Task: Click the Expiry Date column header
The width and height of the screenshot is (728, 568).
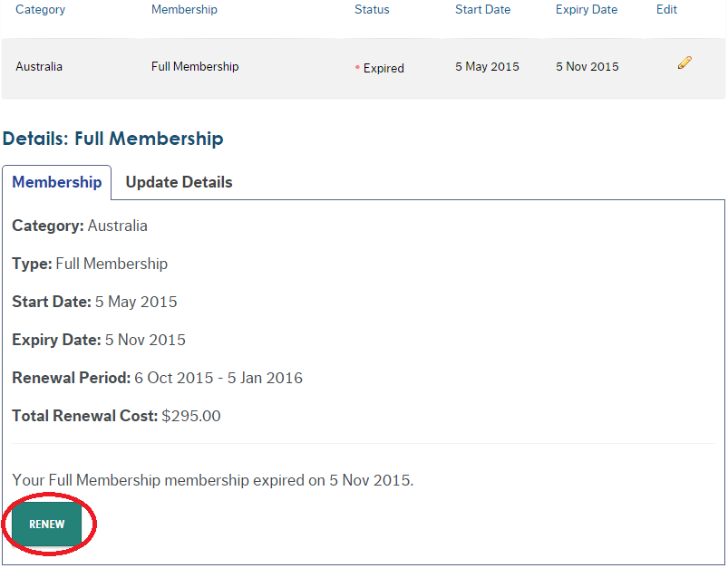Action: pos(587,10)
